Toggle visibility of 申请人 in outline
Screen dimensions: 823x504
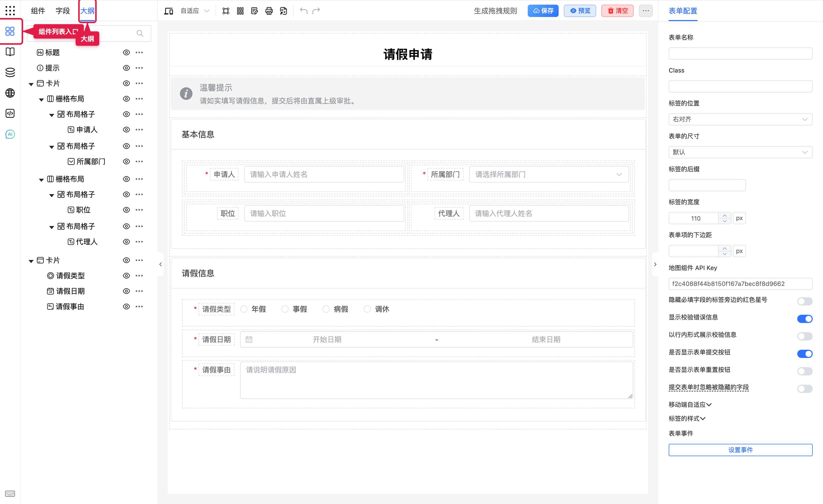(126, 130)
